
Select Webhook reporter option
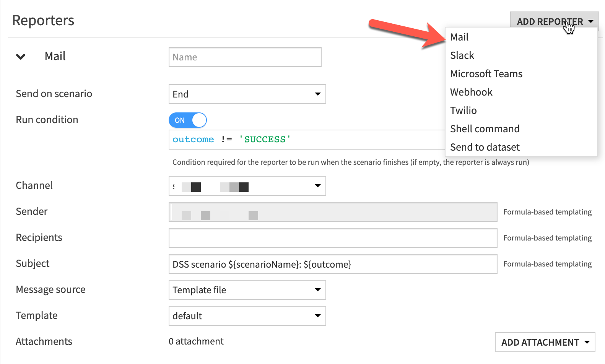[471, 92]
